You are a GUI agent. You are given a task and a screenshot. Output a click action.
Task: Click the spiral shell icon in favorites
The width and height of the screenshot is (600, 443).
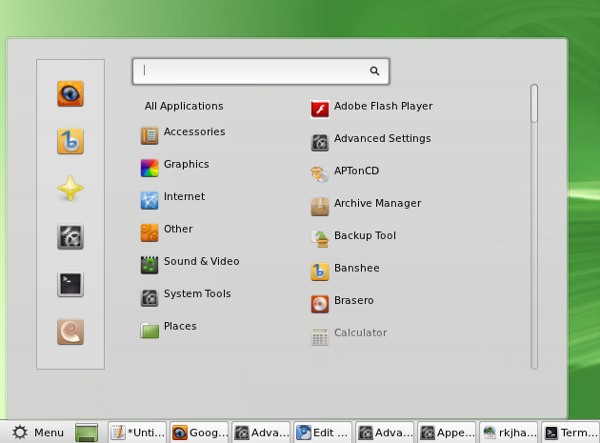(70, 330)
